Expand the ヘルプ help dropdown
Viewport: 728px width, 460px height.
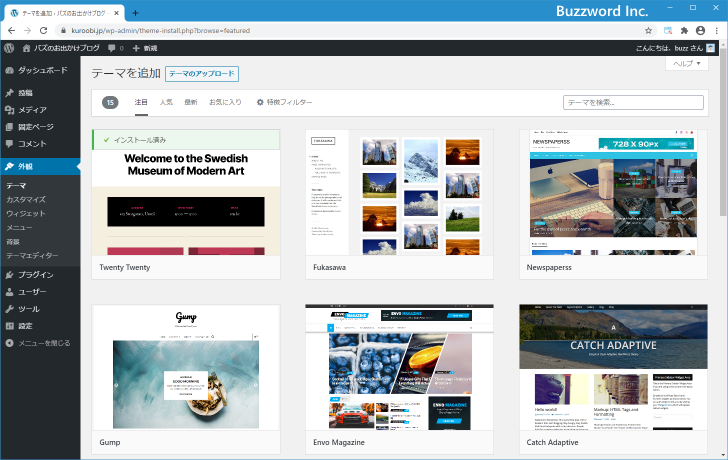(686, 63)
